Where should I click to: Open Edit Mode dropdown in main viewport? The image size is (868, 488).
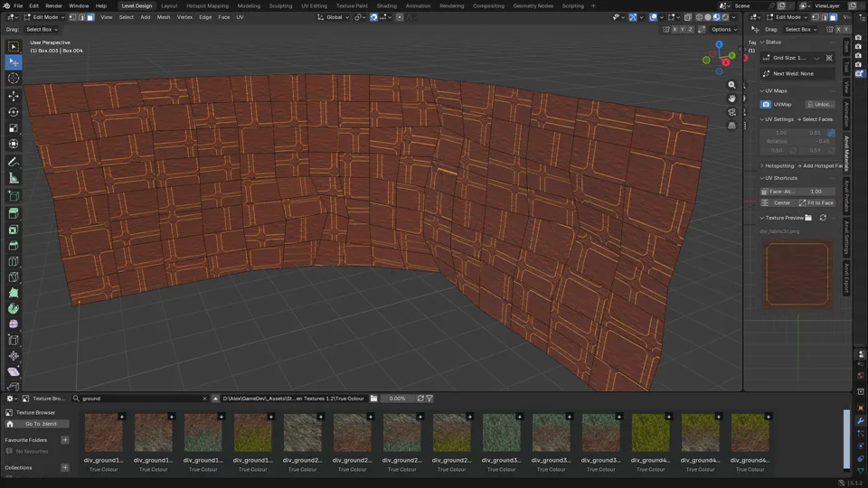coord(44,17)
